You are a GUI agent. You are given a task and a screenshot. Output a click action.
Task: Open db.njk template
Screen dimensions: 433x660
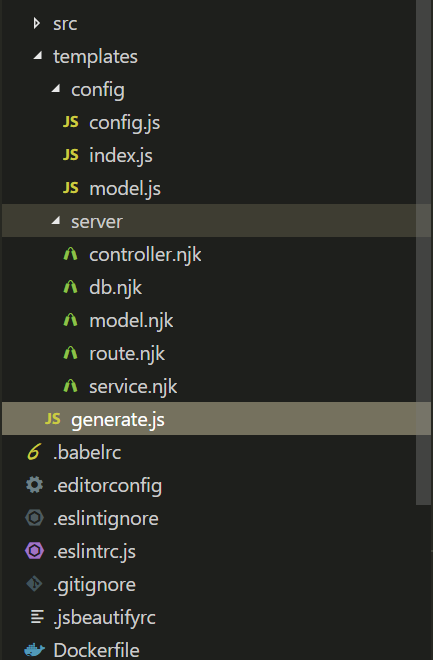coord(115,288)
